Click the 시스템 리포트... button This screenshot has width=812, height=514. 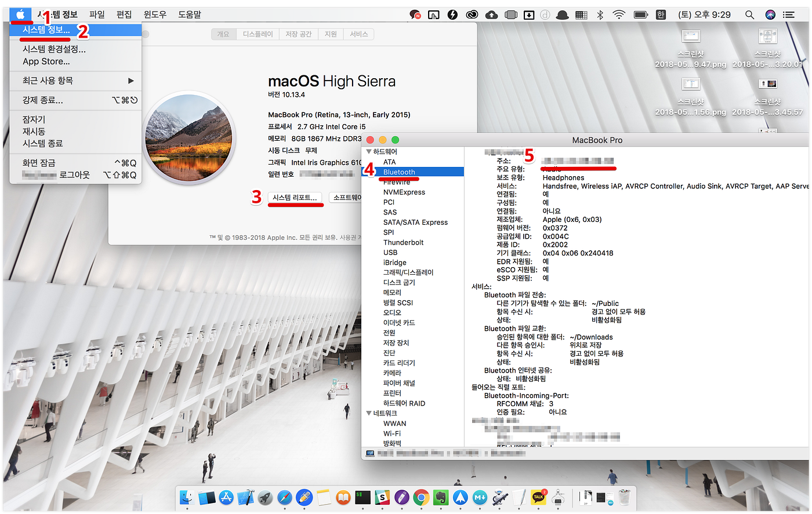[x=295, y=198]
